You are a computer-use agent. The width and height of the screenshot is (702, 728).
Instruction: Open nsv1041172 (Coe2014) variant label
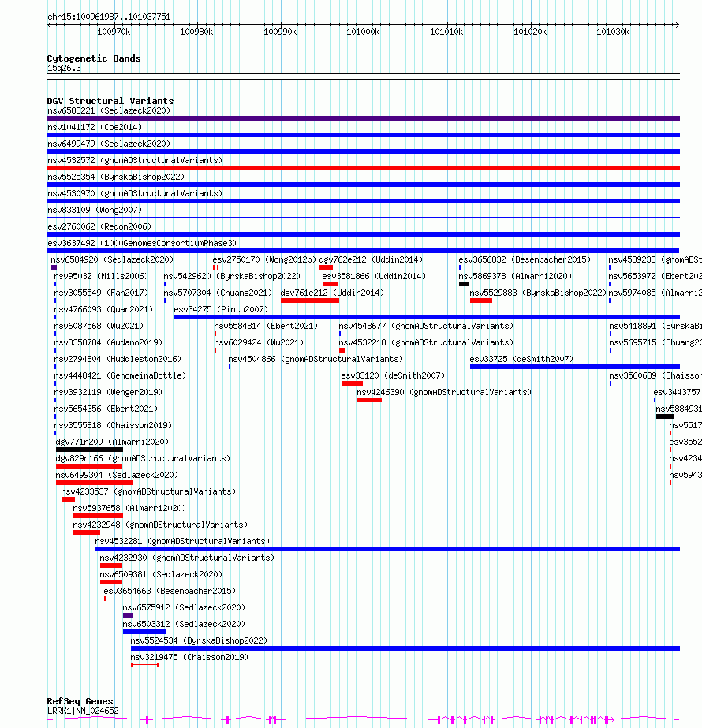tap(95, 127)
